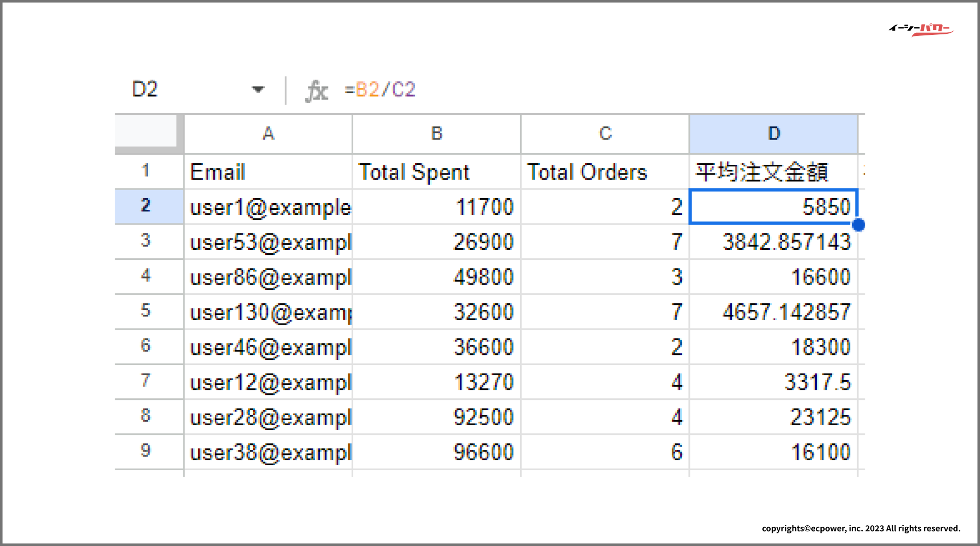The width and height of the screenshot is (980, 546).
Task: Click the select-all corner box
Action: [x=147, y=131]
